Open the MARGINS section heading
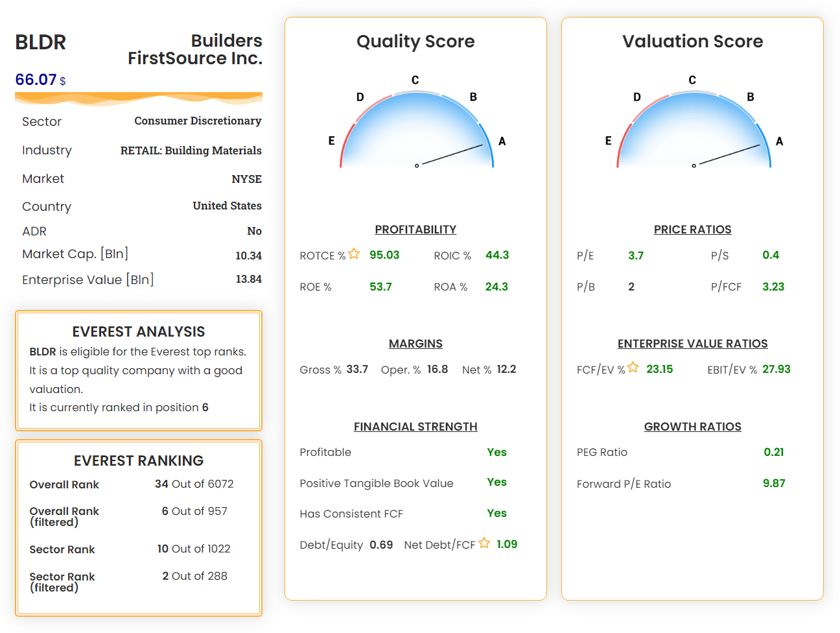Image resolution: width=840 pixels, height=633 pixels. (415, 344)
